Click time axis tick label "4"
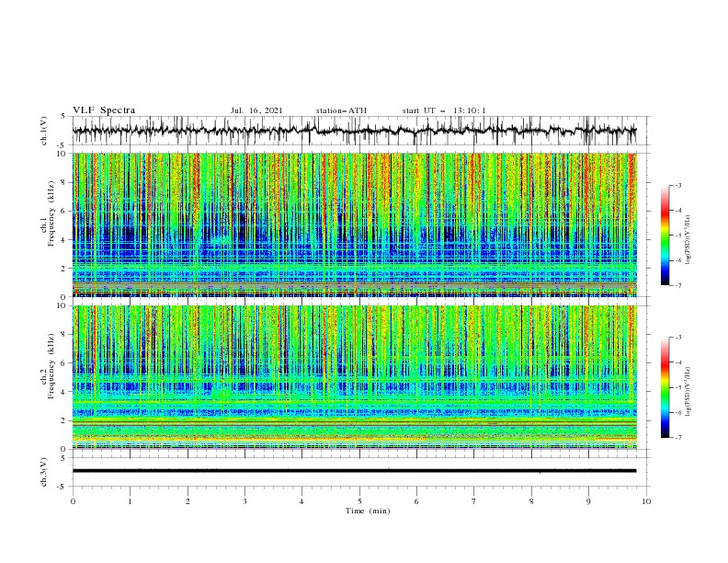 pyautogui.click(x=302, y=501)
